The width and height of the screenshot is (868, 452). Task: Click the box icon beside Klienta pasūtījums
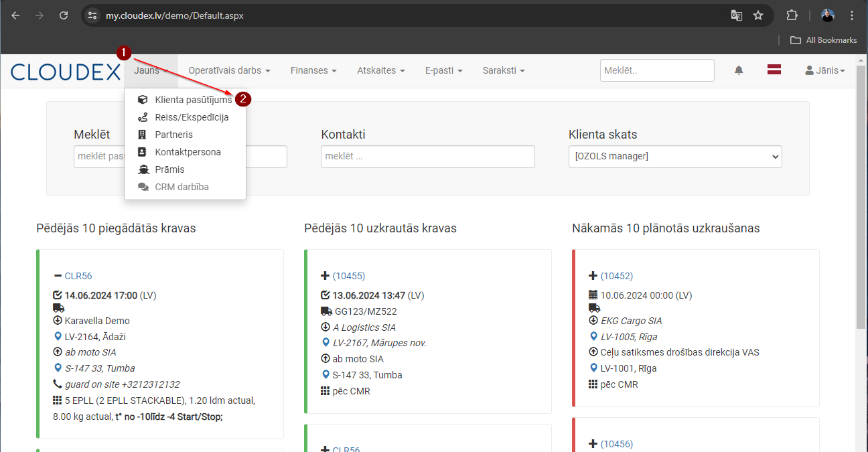pos(143,100)
